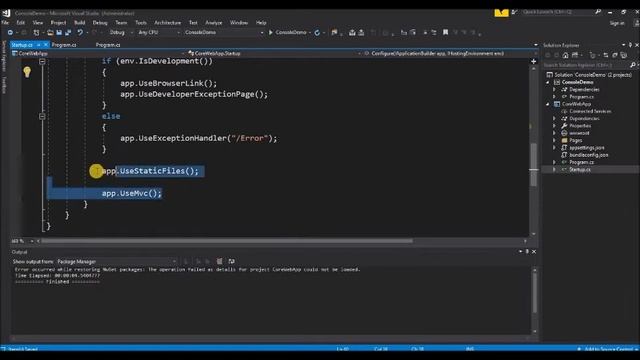Screen dimensions: 640x360
Task: Click the lightbulb quick actions icon
Action: click(x=27, y=72)
